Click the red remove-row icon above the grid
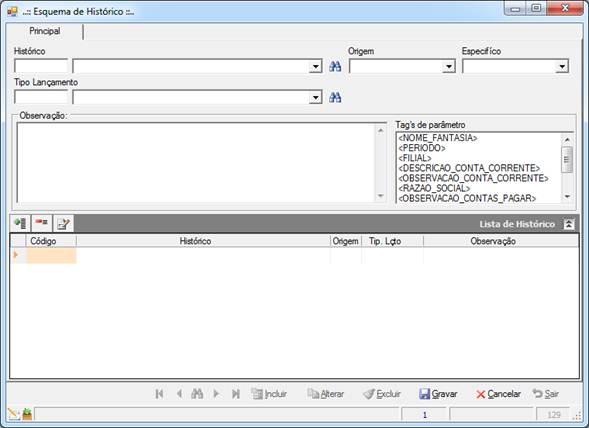The image size is (589, 428). point(41,223)
